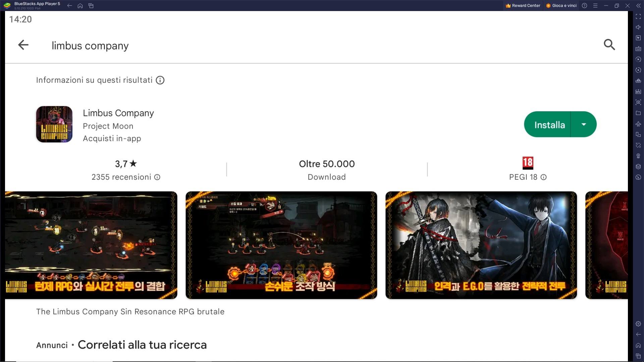The image size is (644, 362).
Task: Open keyboard controls in the side toolbar
Action: click(x=638, y=49)
